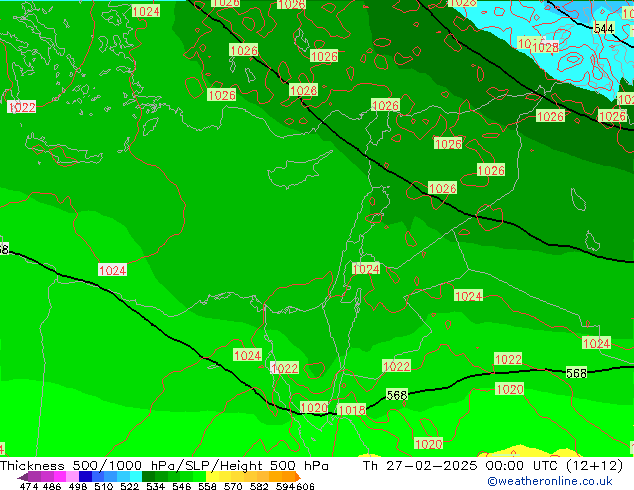Click the weatheronline.co.uk copyright link
Viewport: 634px width, 490px height.
(550, 481)
